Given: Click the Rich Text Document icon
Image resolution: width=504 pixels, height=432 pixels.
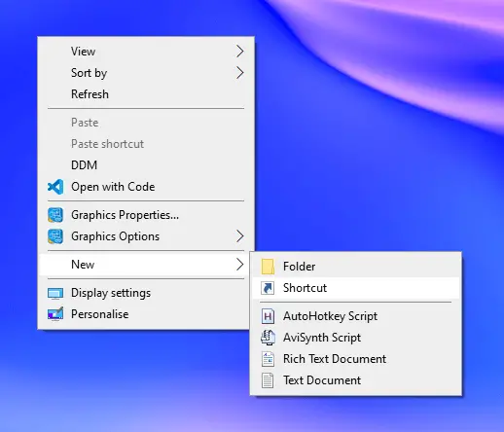Looking at the screenshot, I should tap(268, 359).
